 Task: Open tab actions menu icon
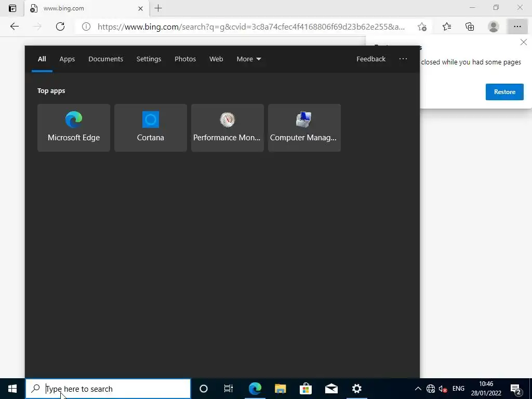coord(12,8)
